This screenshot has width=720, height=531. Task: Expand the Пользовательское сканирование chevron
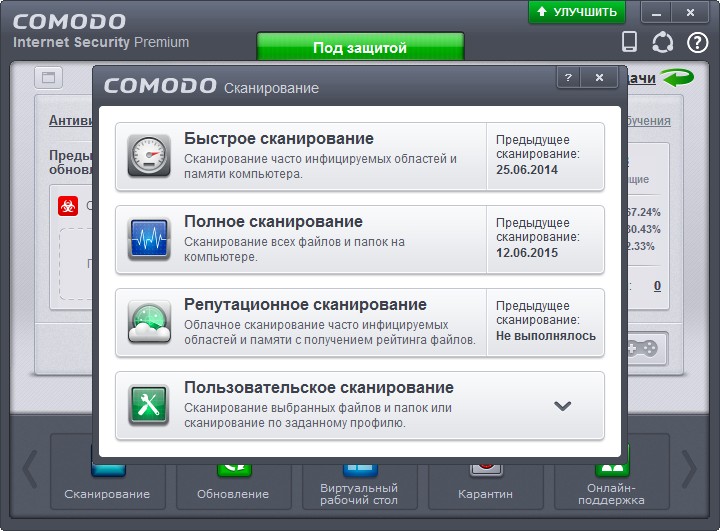pyautogui.click(x=562, y=406)
